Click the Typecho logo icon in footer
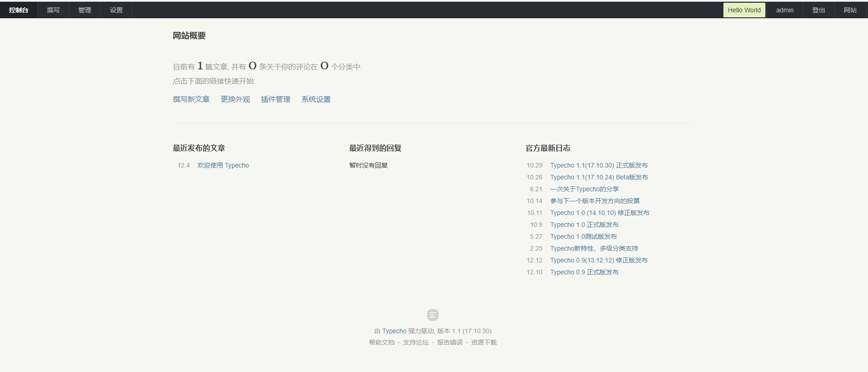This screenshot has width=868, height=372. pyautogui.click(x=433, y=315)
